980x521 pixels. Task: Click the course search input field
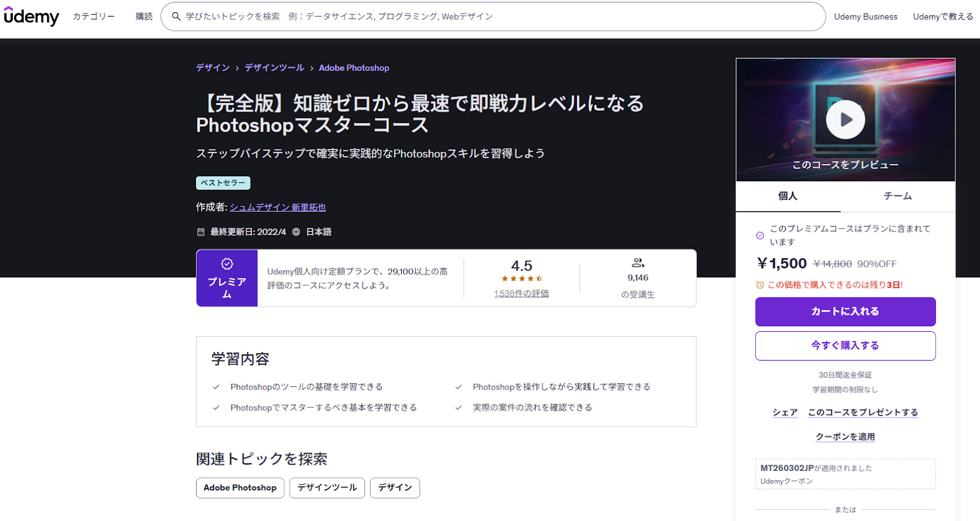(493, 17)
